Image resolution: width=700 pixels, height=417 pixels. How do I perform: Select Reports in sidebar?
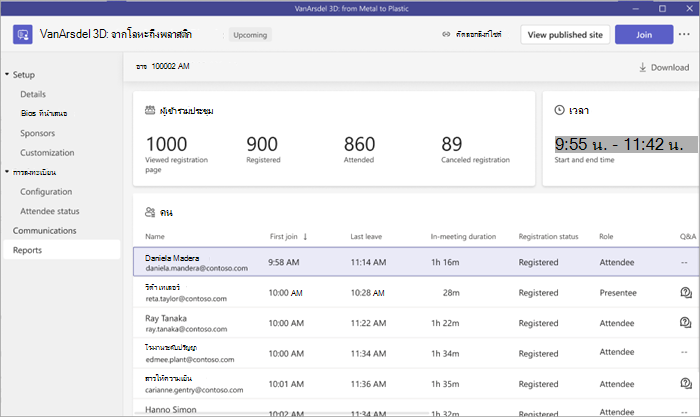[62, 250]
